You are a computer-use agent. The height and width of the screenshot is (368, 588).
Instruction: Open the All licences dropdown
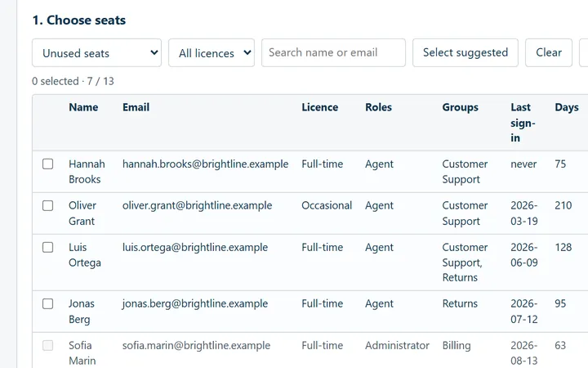[x=212, y=53]
